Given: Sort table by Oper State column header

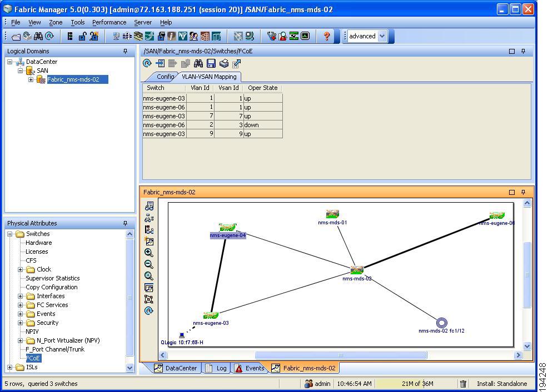Looking at the screenshot, I should pos(263,88).
